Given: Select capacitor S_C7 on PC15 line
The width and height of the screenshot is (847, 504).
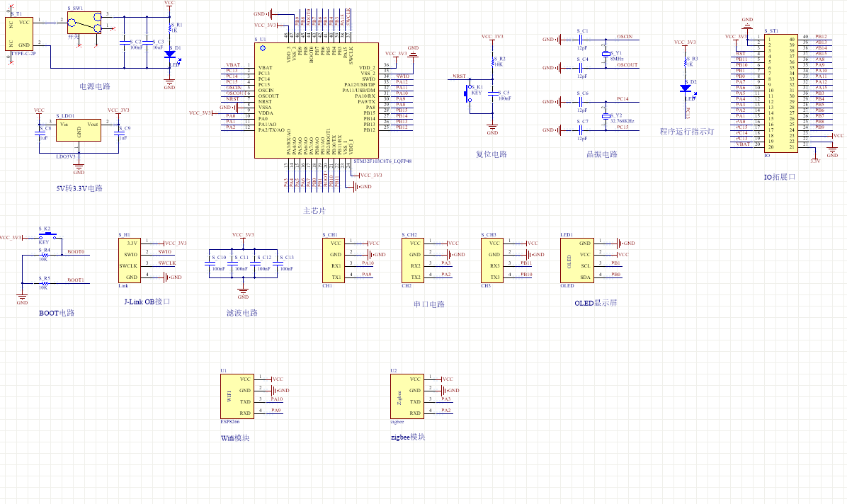Looking at the screenshot, I should tap(581, 130).
